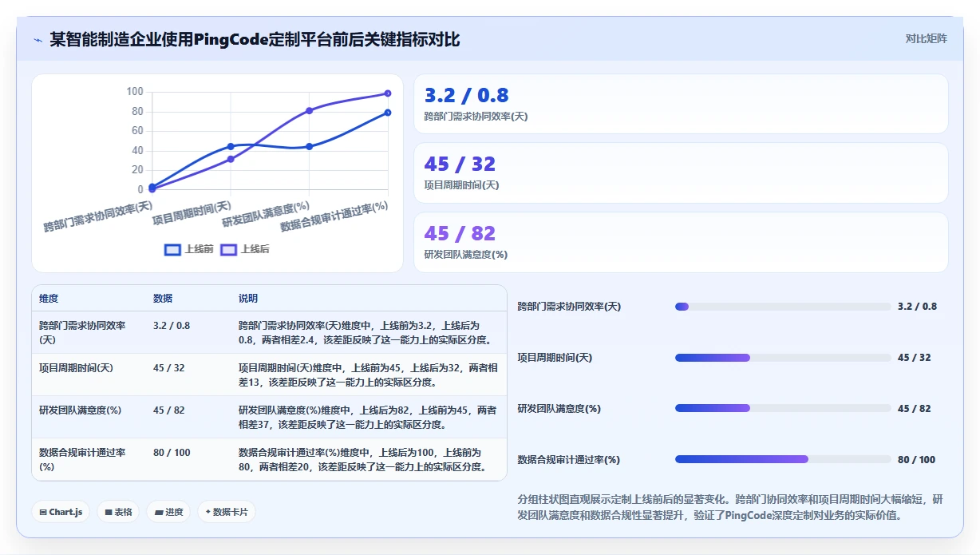Click table cell 80 / 100
This screenshot has width=980, height=555.
tap(172, 453)
